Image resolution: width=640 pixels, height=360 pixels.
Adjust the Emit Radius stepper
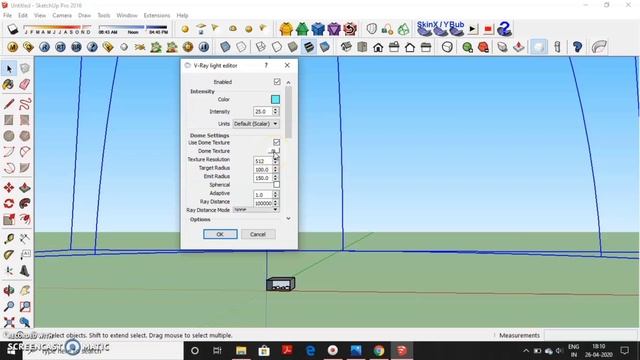(276, 178)
